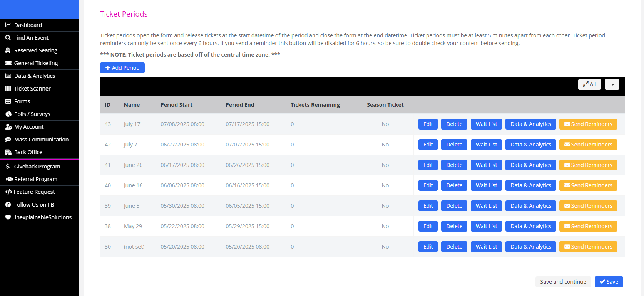Open the table options dropdown caret
Viewport: 644px width, 296px height.
pyautogui.click(x=612, y=84)
